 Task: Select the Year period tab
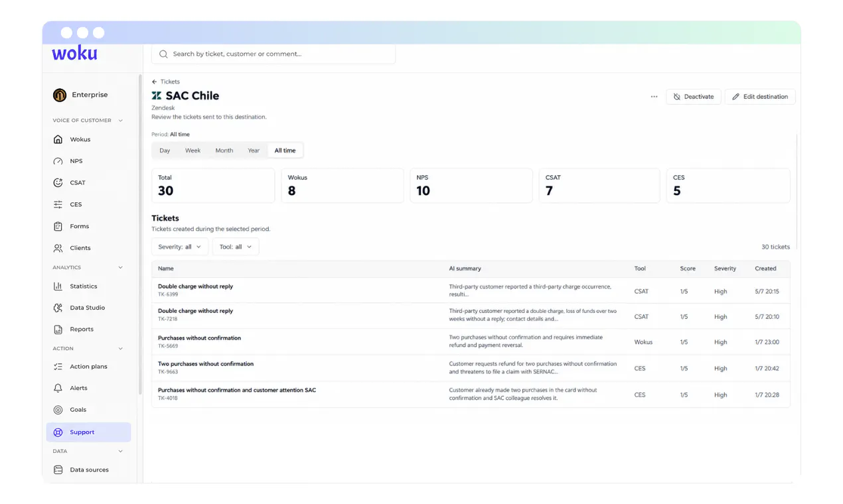254,151
